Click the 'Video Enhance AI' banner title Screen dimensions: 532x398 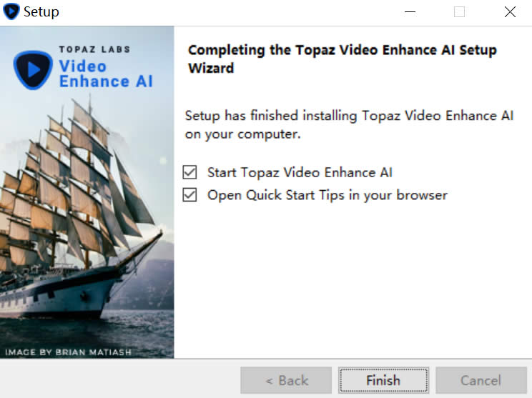pyautogui.click(x=106, y=74)
